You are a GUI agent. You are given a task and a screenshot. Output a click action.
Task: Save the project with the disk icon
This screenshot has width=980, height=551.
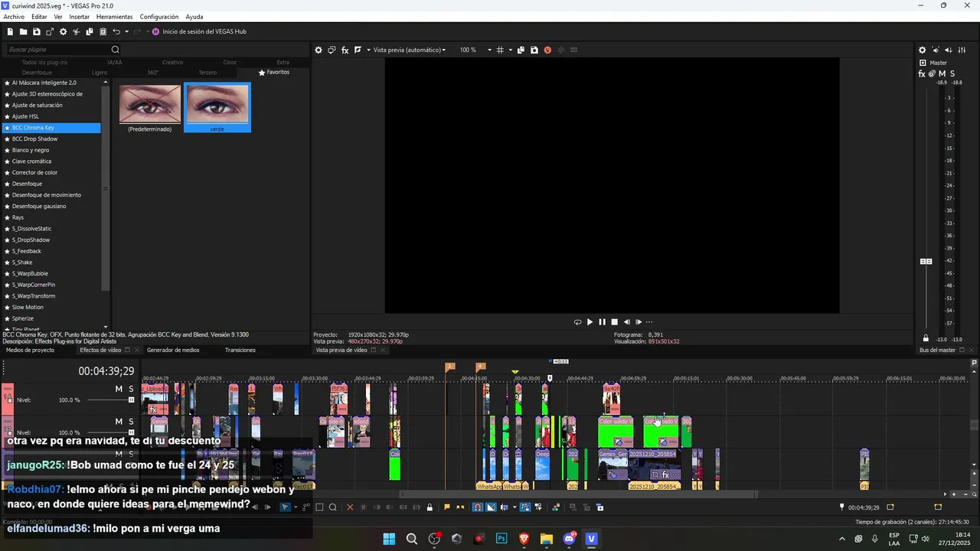36,31
